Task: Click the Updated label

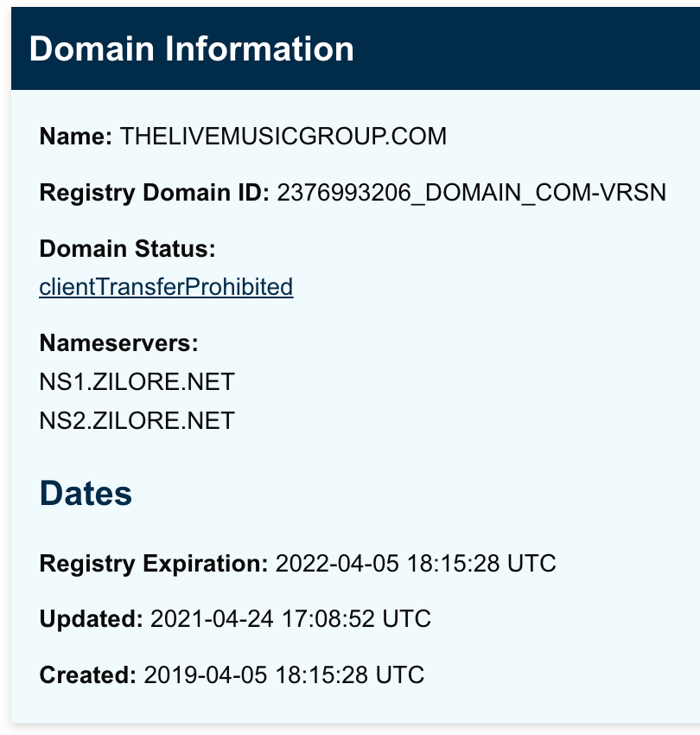Action: (x=92, y=619)
